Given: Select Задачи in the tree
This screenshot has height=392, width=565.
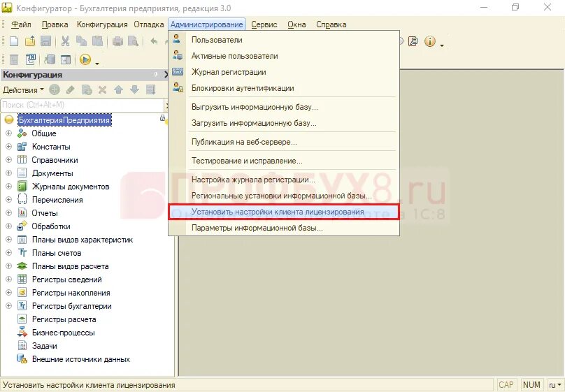Looking at the screenshot, I should [44, 346].
